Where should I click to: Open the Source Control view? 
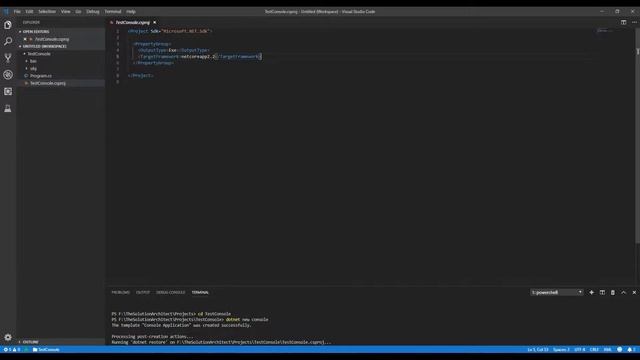coord(8,58)
